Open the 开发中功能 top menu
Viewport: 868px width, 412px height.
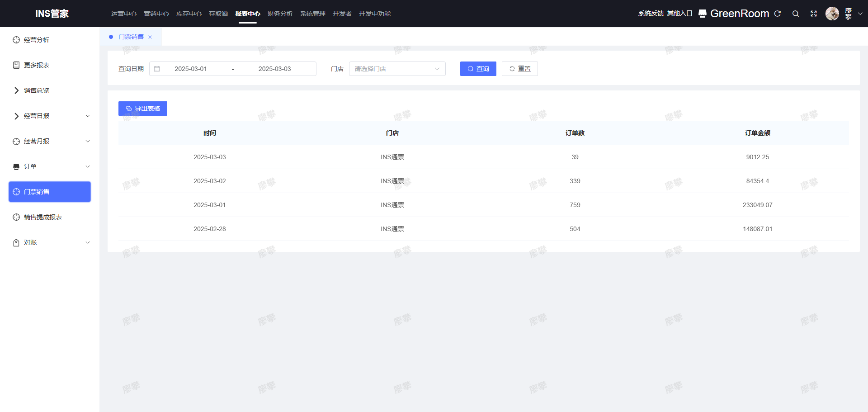375,14
